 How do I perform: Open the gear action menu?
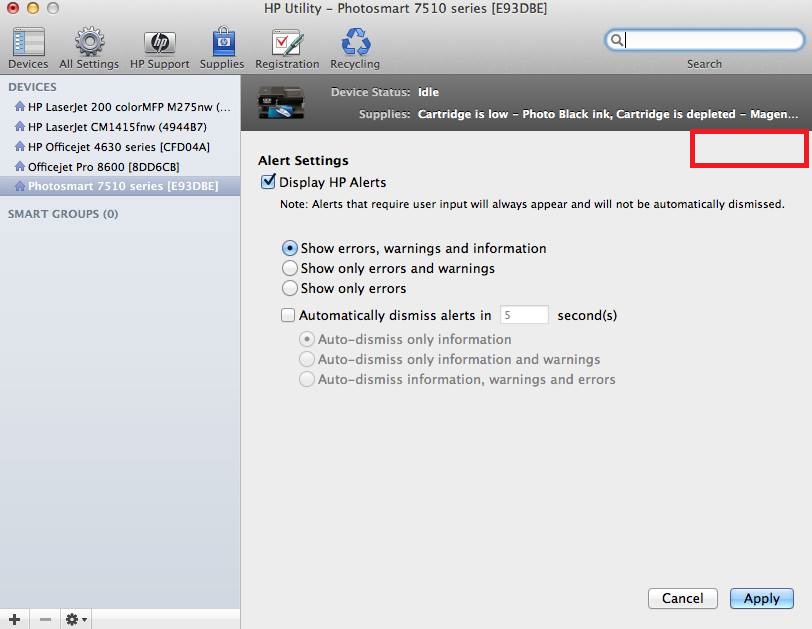click(x=72, y=619)
